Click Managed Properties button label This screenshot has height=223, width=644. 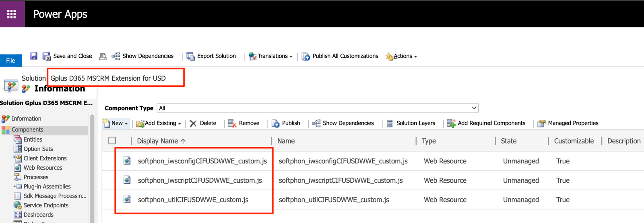[573, 123]
